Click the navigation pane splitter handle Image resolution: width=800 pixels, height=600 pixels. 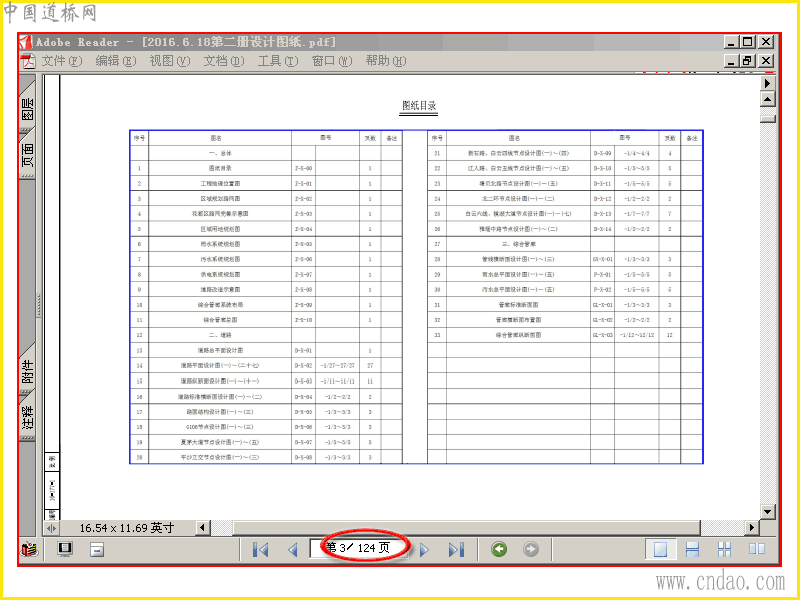[x=39, y=305]
